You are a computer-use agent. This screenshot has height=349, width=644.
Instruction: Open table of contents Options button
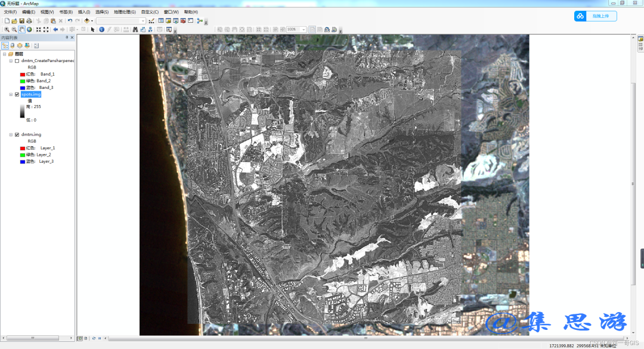(36, 45)
